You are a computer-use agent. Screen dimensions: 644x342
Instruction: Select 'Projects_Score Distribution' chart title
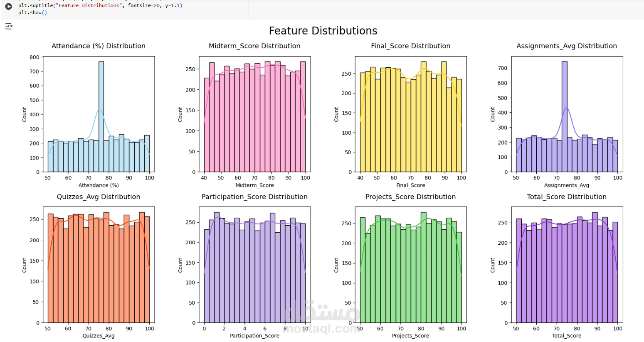tap(411, 197)
